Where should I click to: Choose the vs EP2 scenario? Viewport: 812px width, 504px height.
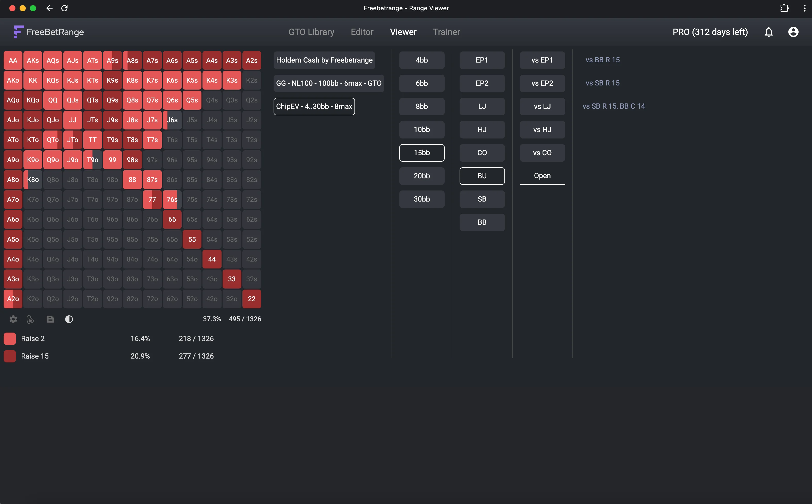click(x=542, y=83)
